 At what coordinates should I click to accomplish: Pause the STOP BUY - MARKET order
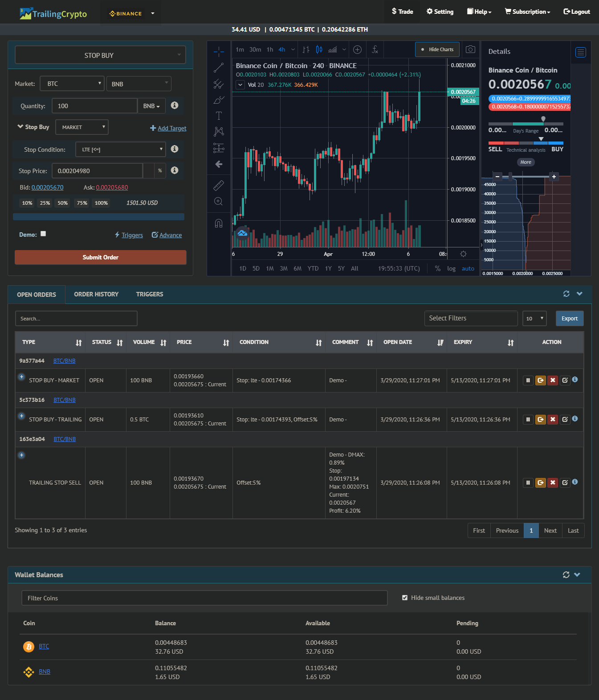pyautogui.click(x=528, y=380)
